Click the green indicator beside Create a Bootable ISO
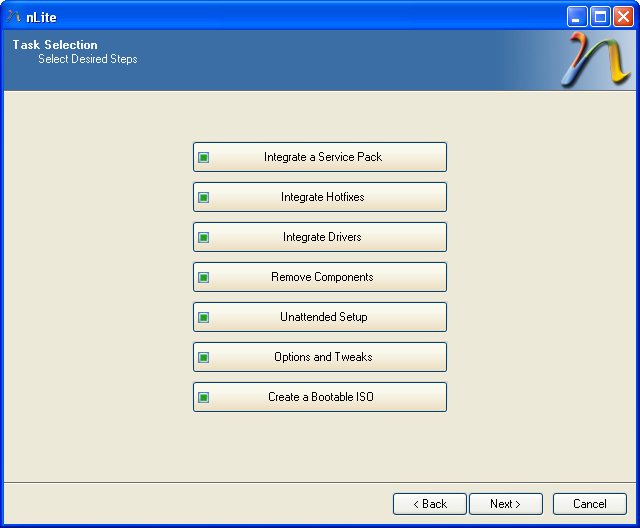640x528 pixels. 204,397
